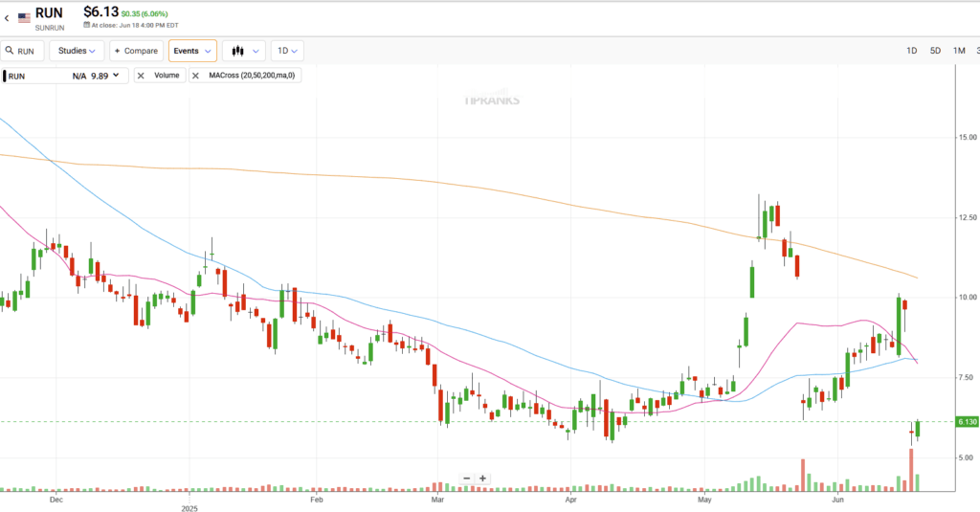Image resolution: width=980 pixels, height=512 pixels.
Task: Click the 12.50 axis label
Action: pos(968,217)
